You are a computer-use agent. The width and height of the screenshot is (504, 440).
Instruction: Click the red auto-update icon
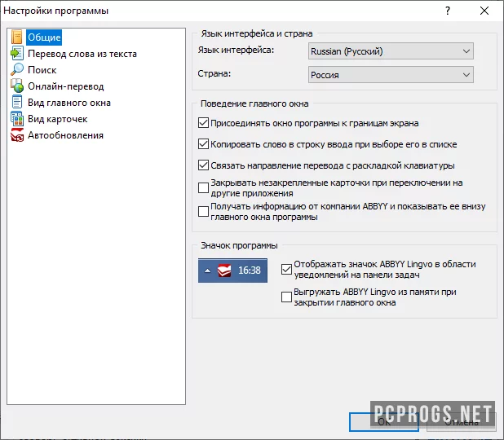16,135
